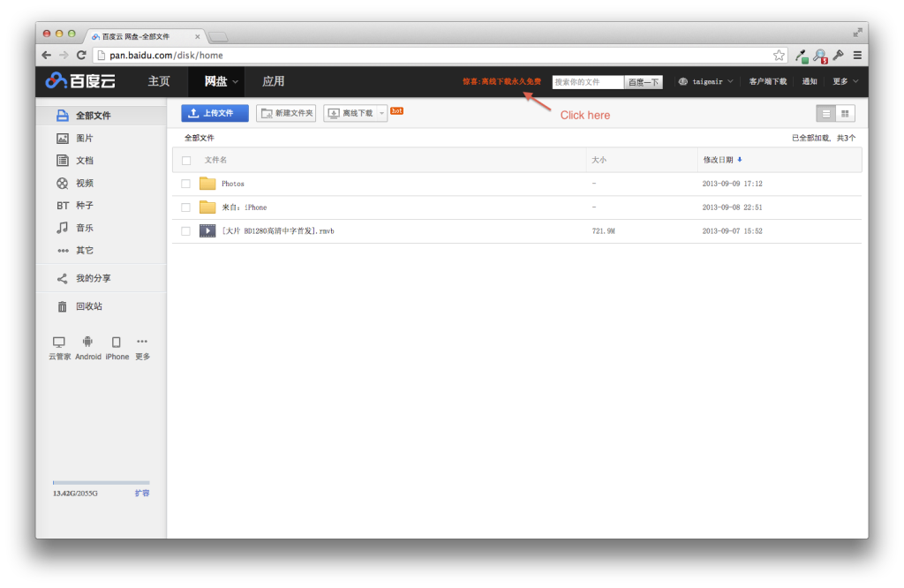The image size is (904, 588).
Task: Click the 来自：iPhone folder icon
Action: tap(207, 207)
